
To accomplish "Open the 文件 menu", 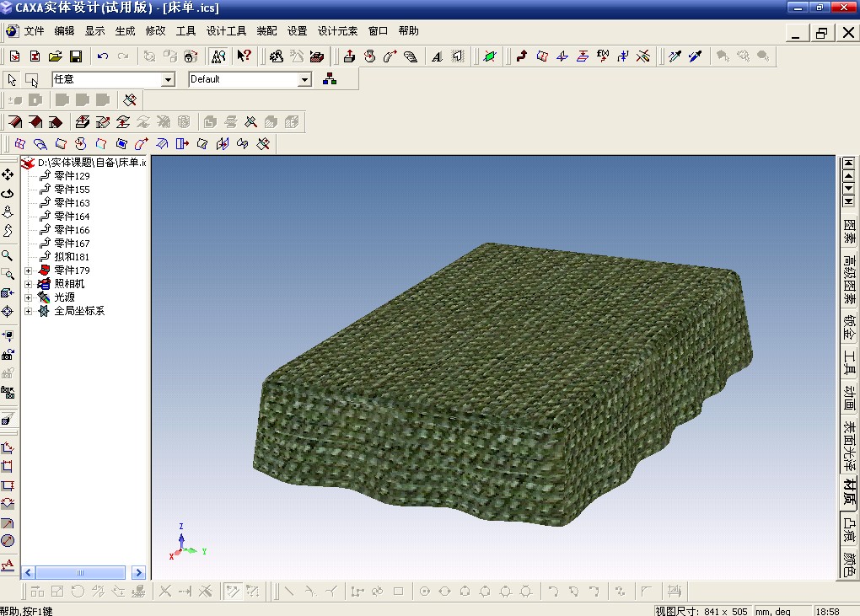I will 34,31.
